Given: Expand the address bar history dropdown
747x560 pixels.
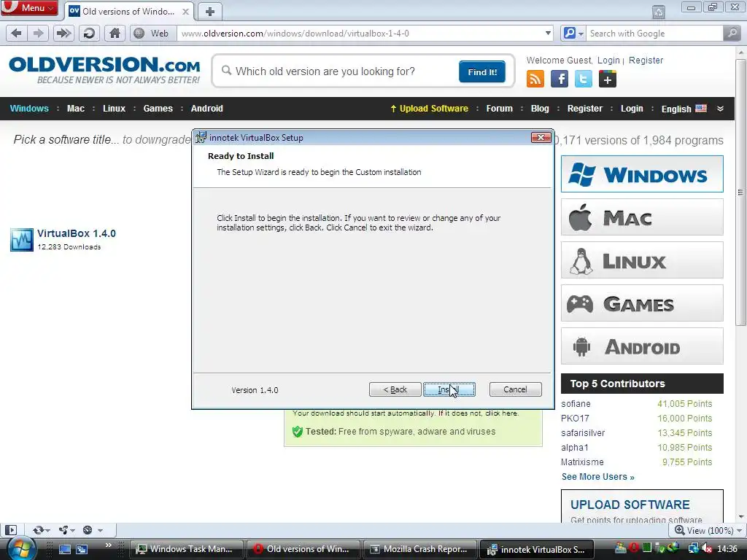Looking at the screenshot, I should point(548,34).
